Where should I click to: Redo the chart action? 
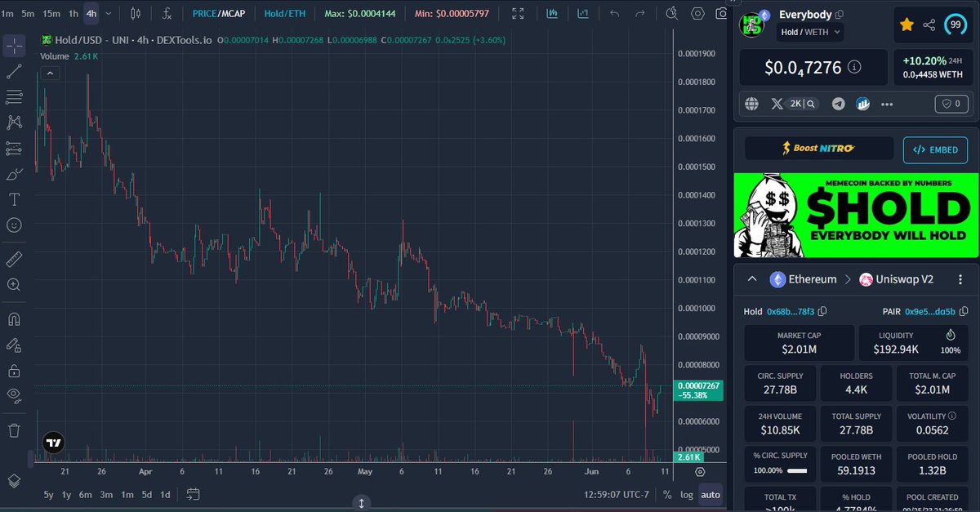coord(640,13)
